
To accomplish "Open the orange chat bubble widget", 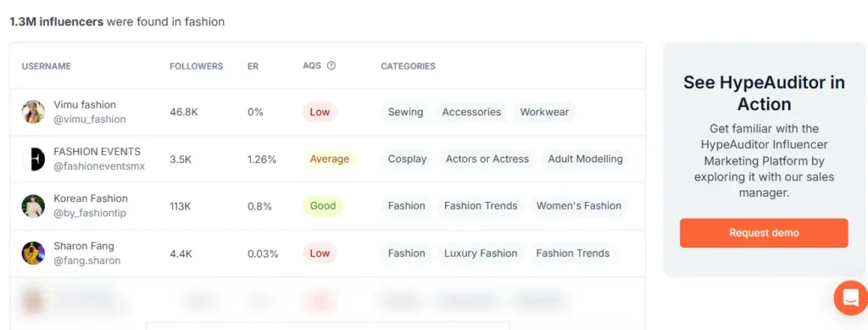I will pos(851,298).
